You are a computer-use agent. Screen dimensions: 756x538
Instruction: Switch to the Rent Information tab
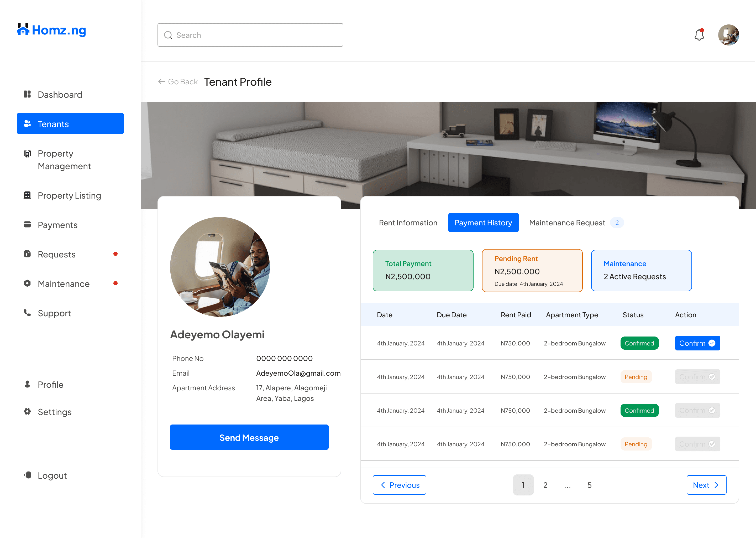[408, 223]
